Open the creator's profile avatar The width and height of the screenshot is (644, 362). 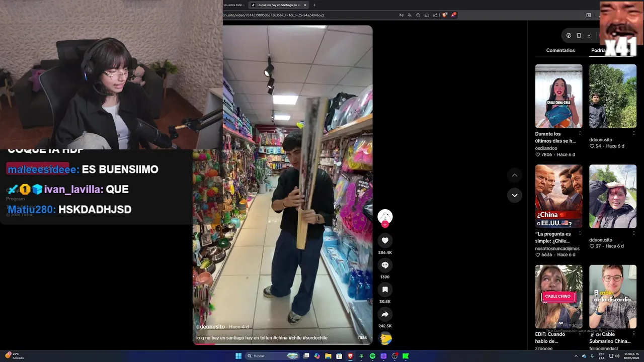385,216
